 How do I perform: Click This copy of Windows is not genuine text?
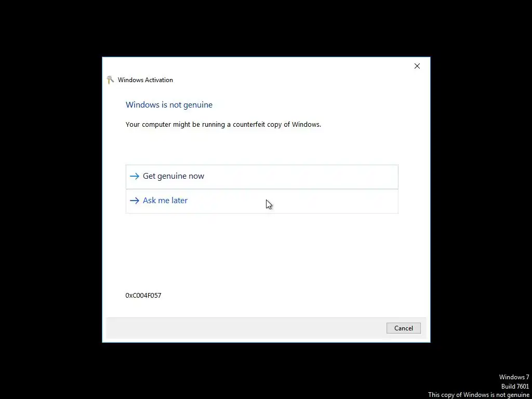(478, 395)
